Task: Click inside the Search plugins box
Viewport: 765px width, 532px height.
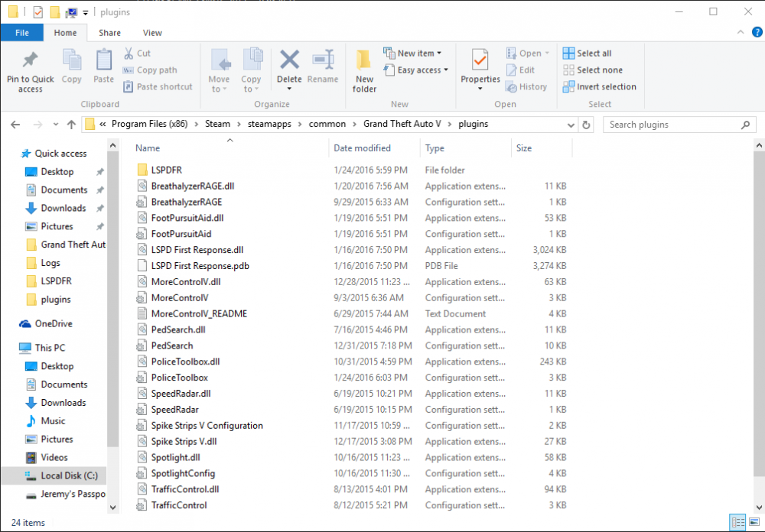Action: click(673, 124)
